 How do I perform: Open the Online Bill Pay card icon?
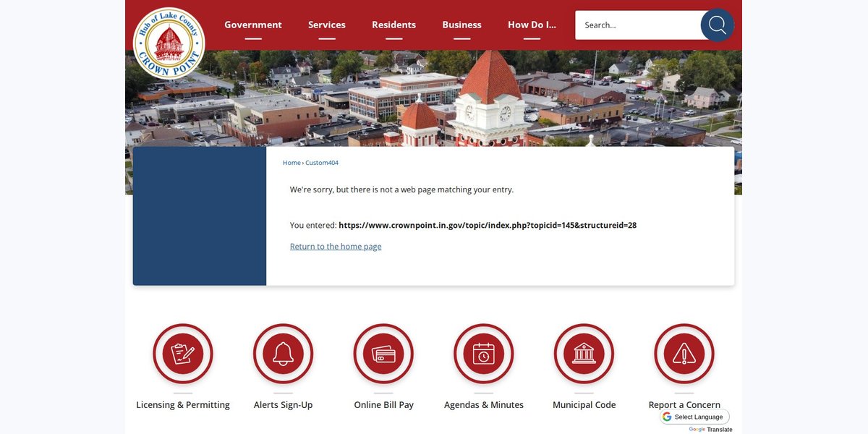(383, 354)
